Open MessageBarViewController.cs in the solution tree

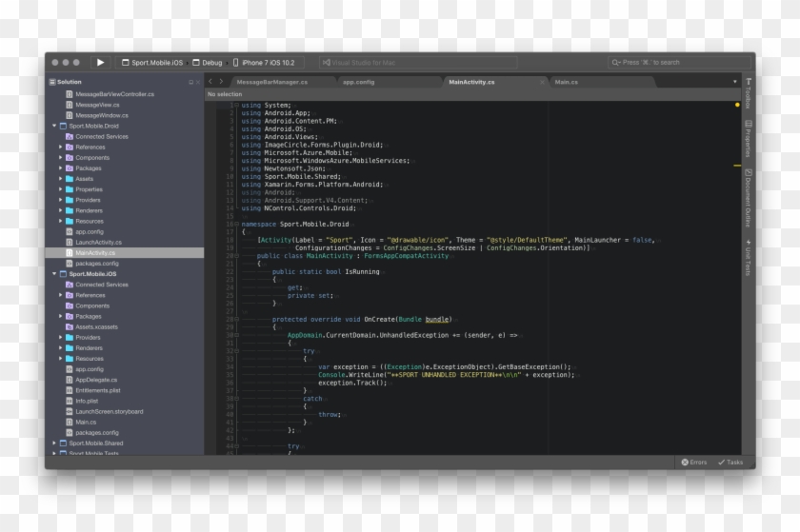[115, 94]
